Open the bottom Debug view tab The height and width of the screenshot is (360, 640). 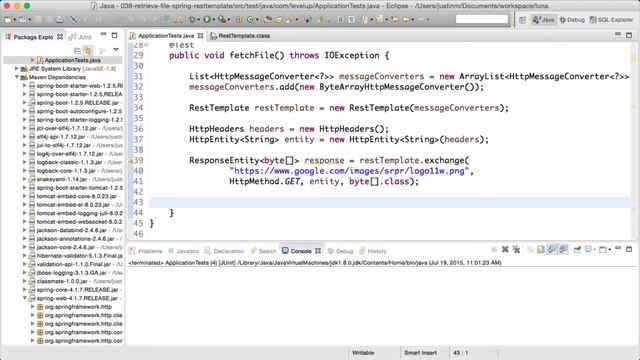pos(340,251)
